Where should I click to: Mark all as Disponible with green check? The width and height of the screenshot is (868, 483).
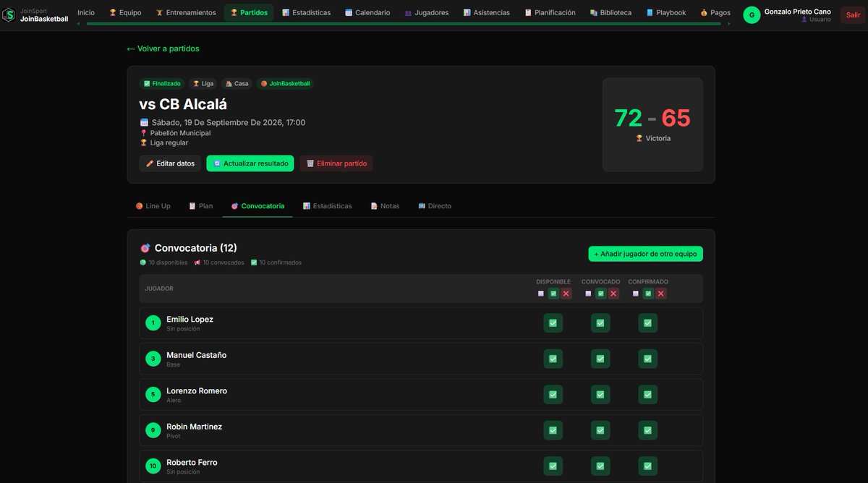(x=553, y=294)
